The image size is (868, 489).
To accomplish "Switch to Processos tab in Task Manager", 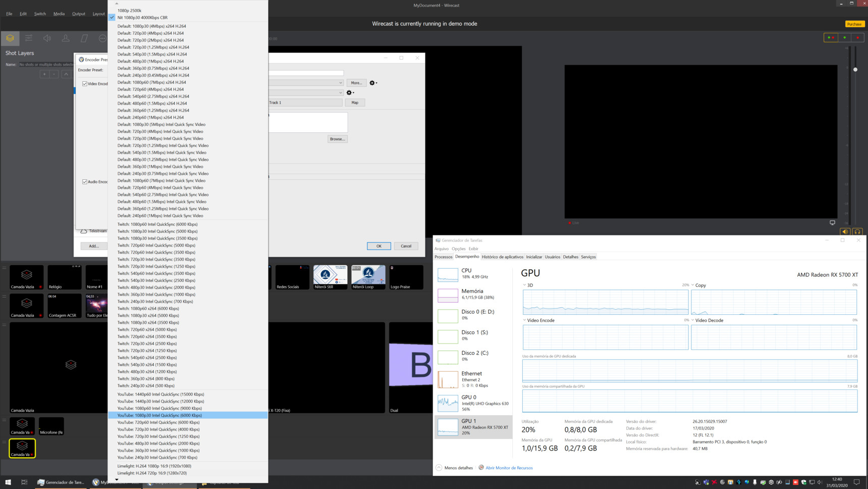I will (444, 257).
